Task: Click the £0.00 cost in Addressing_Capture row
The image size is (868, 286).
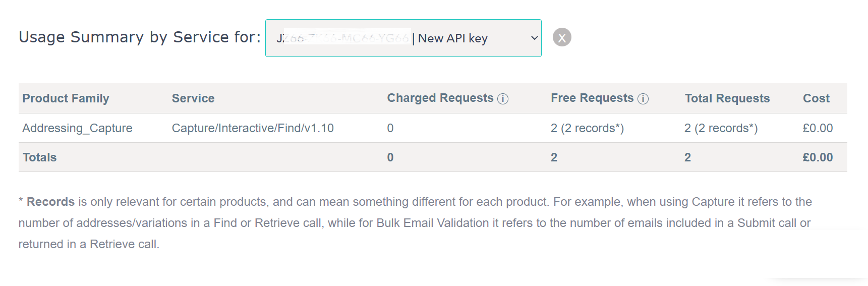Action: click(x=818, y=128)
